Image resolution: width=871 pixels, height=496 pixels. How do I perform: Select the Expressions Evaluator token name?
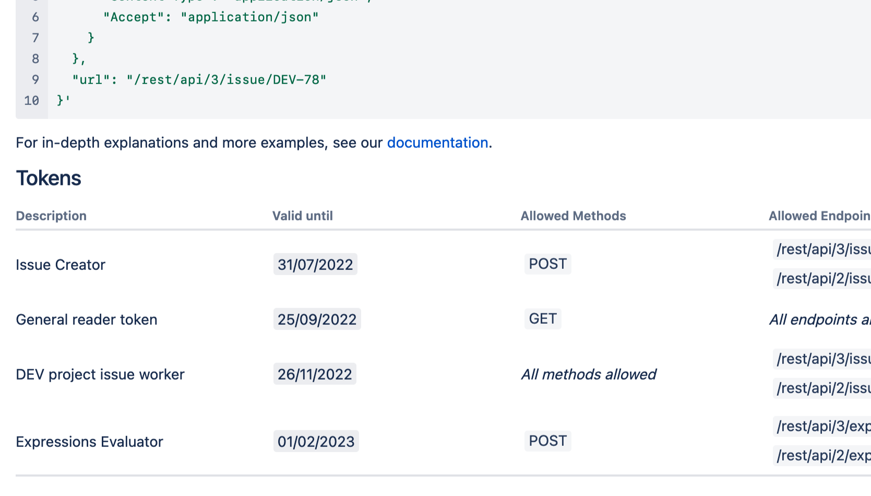tap(90, 442)
